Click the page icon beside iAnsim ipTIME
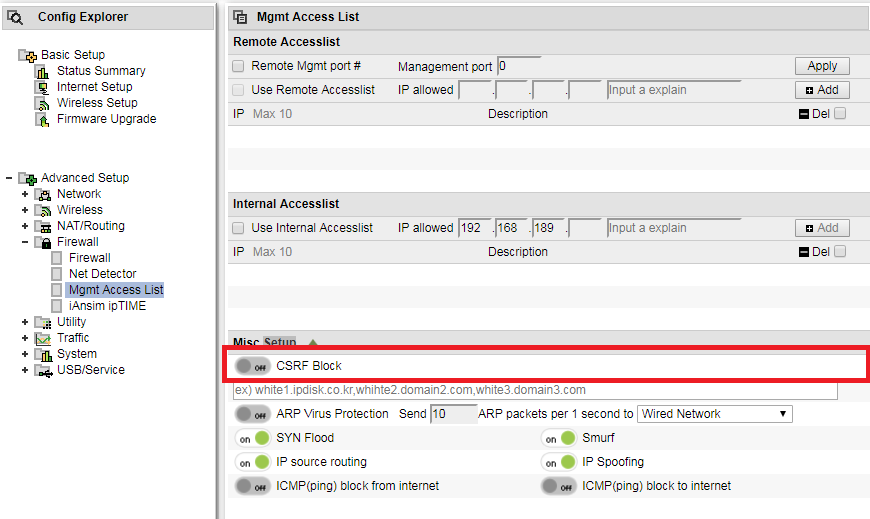The width and height of the screenshot is (870, 519). click(x=56, y=306)
